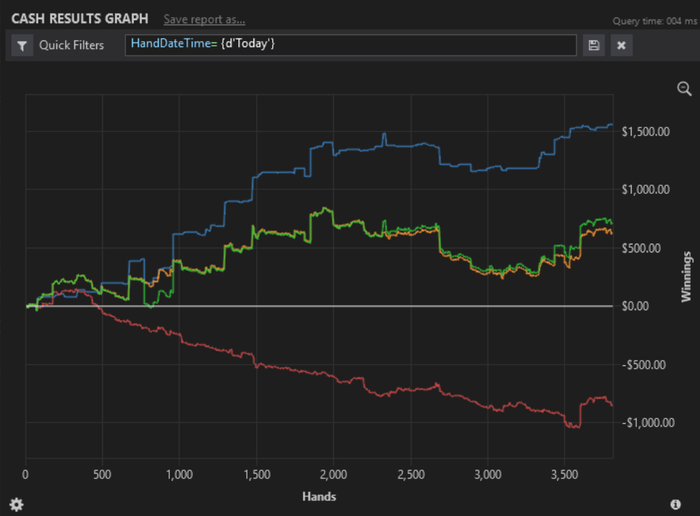Click the Query time readout
Screen dimensions: 700x516
pos(654,21)
